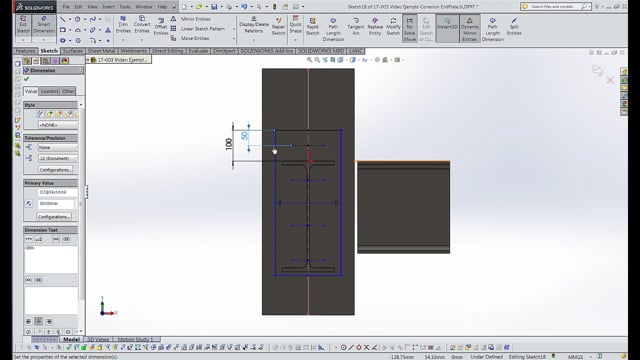Expand Exit Sketch dropdown arrow
Viewport: 640px width, 360px height.
tap(23, 40)
